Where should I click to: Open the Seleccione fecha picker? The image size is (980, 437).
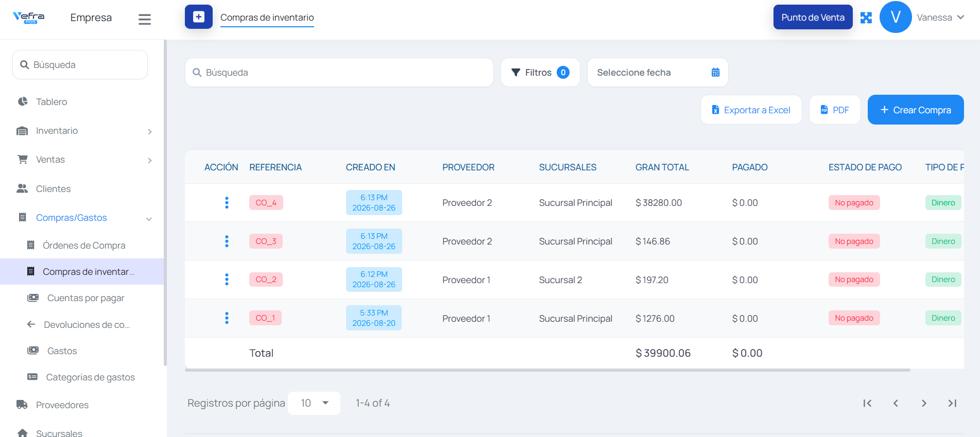click(x=658, y=73)
